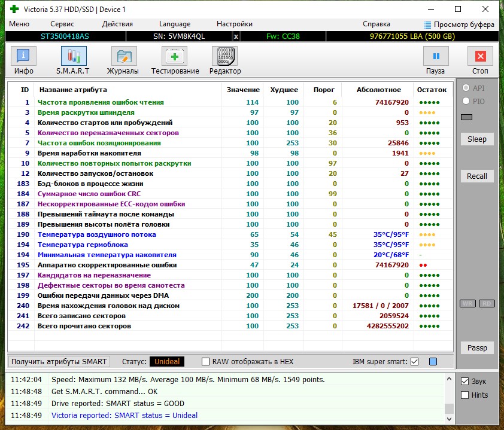The height and width of the screenshot is (430, 504).
Task: Select row Время наработки накопителя
Action: (x=230, y=153)
